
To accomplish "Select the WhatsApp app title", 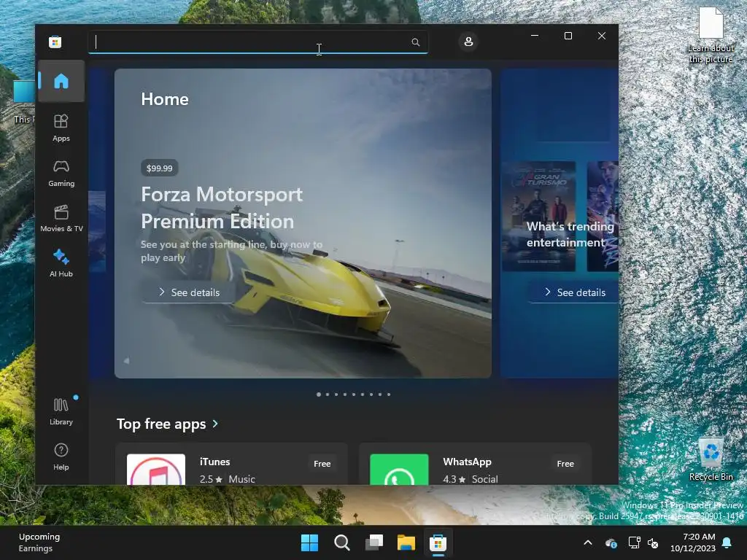I will [x=467, y=462].
